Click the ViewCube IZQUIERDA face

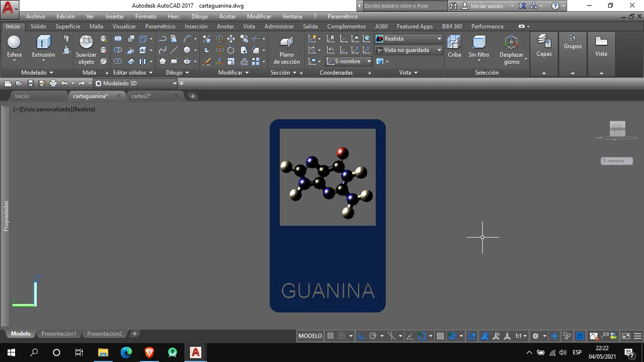617,129
